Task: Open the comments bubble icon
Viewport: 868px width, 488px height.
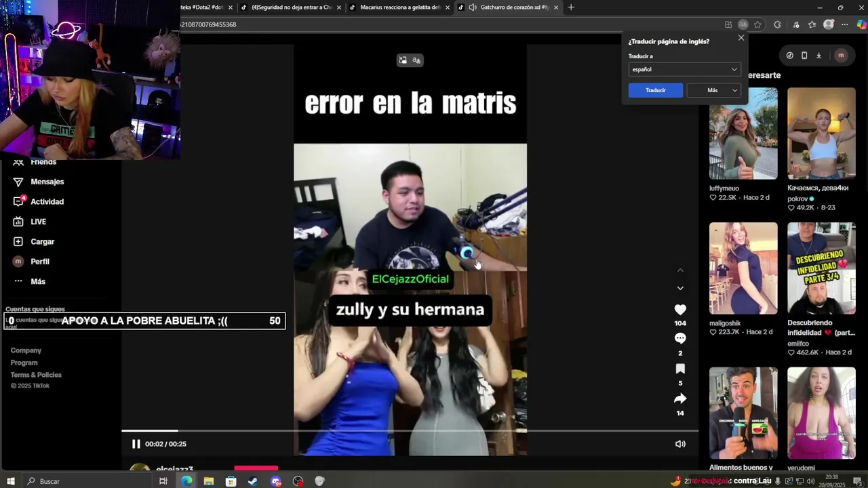Action: click(680, 338)
